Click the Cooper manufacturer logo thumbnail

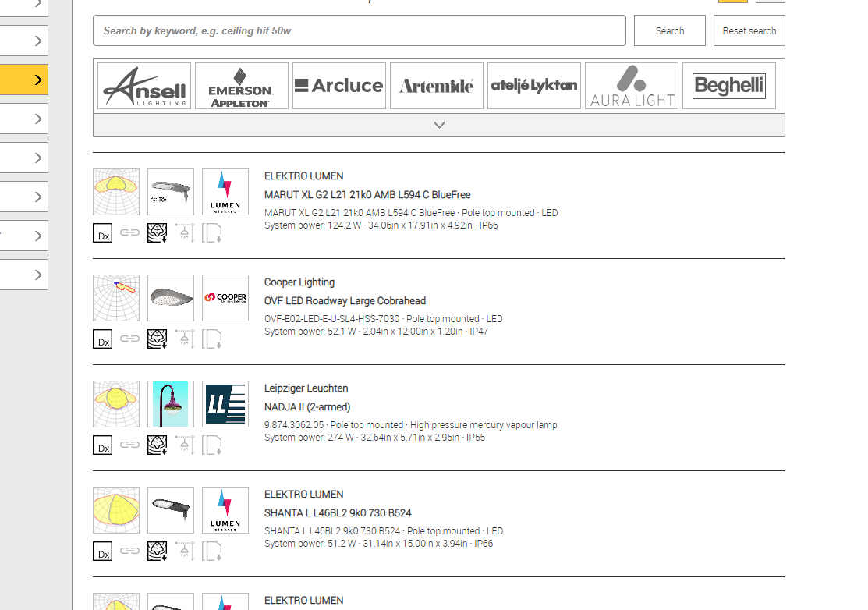(x=225, y=298)
